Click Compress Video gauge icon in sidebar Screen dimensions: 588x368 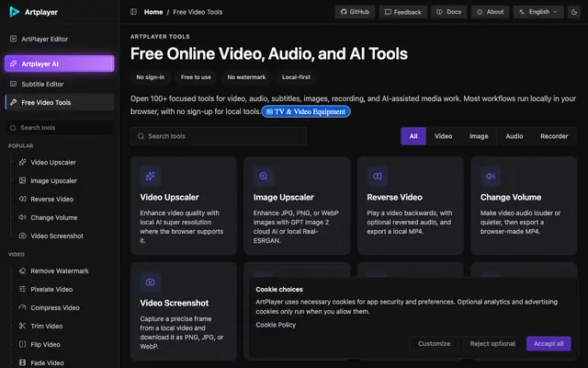point(22,307)
